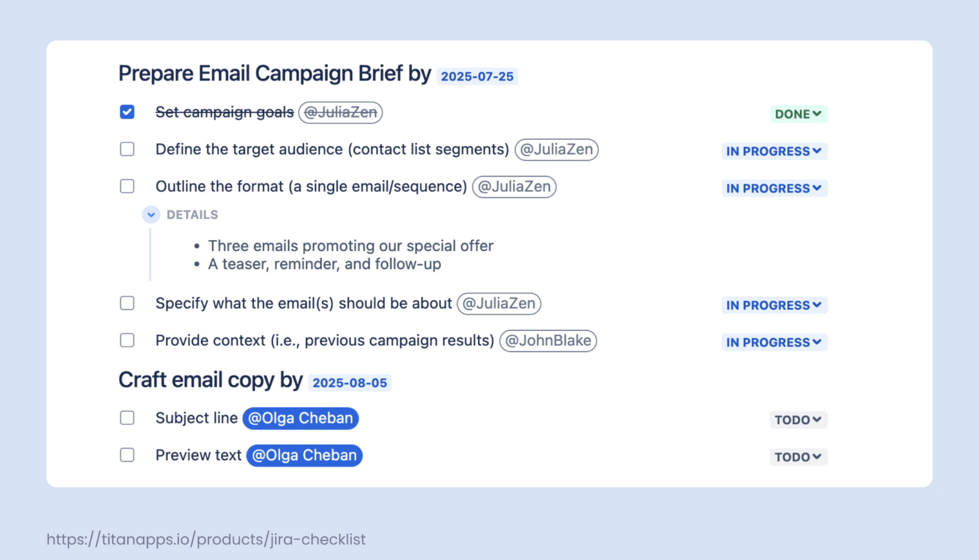Check the Preview text checkbox
The height and width of the screenshot is (560, 979).
pyautogui.click(x=128, y=456)
